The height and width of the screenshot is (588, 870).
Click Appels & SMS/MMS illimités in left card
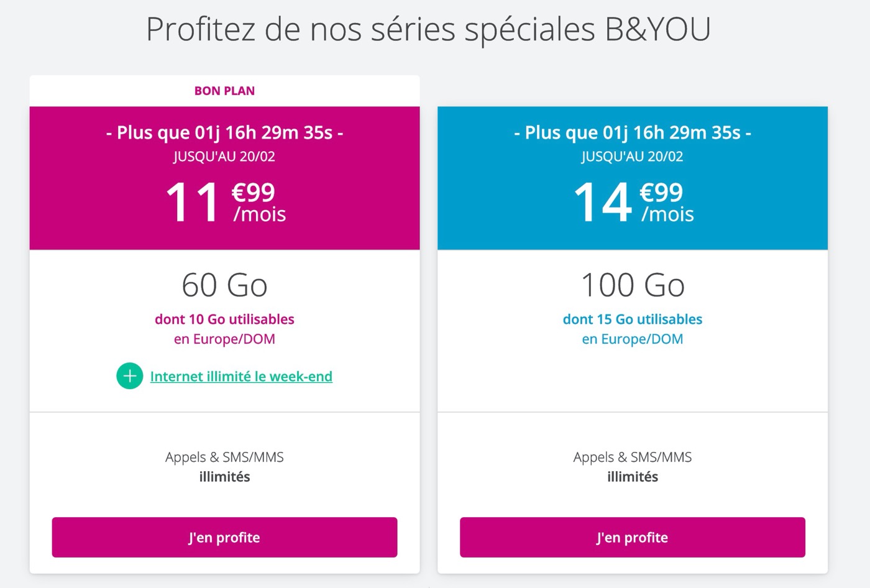tap(224, 467)
